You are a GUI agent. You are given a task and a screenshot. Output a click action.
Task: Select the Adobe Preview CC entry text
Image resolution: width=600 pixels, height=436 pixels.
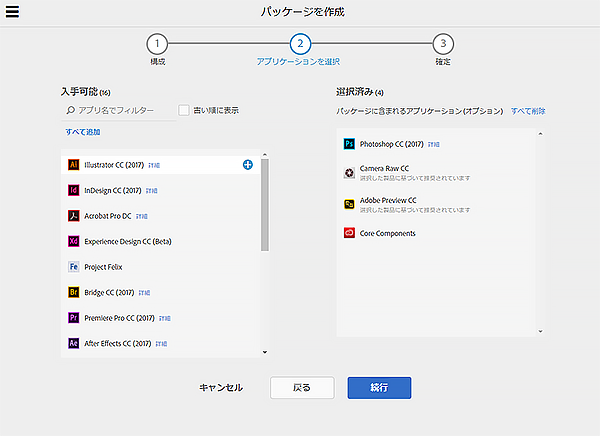pyautogui.click(x=388, y=200)
